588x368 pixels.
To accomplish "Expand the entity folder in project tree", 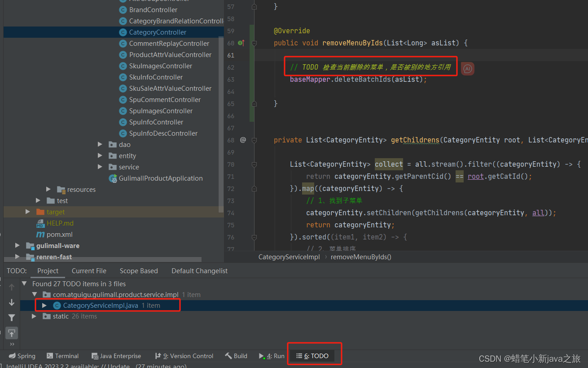I will tap(100, 155).
